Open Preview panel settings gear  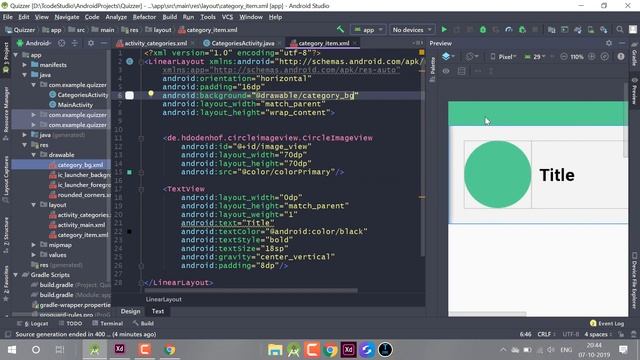[609, 43]
